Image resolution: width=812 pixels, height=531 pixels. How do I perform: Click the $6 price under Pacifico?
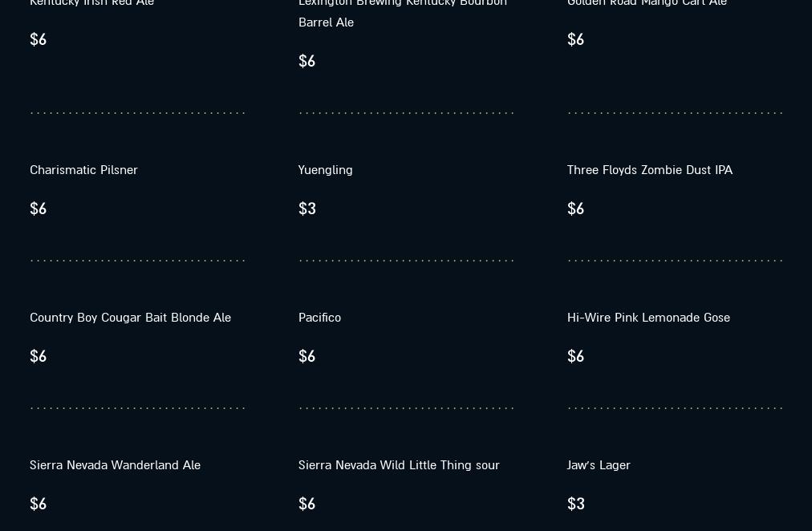tap(307, 356)
